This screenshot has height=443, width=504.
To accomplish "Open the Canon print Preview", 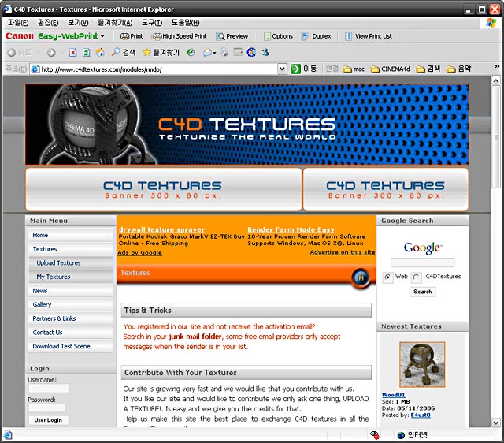I will pyautogui.click(x=232, y=36).
